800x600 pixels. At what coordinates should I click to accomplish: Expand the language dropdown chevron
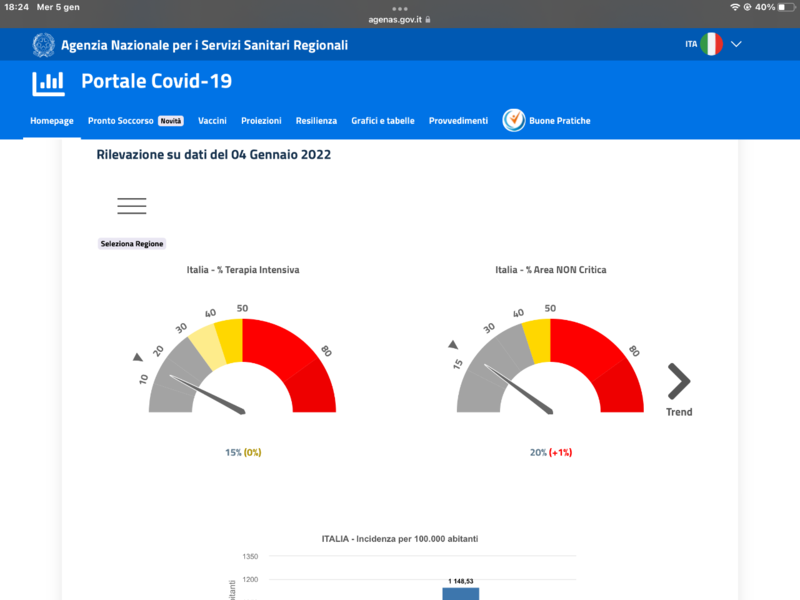pyautogui.click(x=737, y=44)
